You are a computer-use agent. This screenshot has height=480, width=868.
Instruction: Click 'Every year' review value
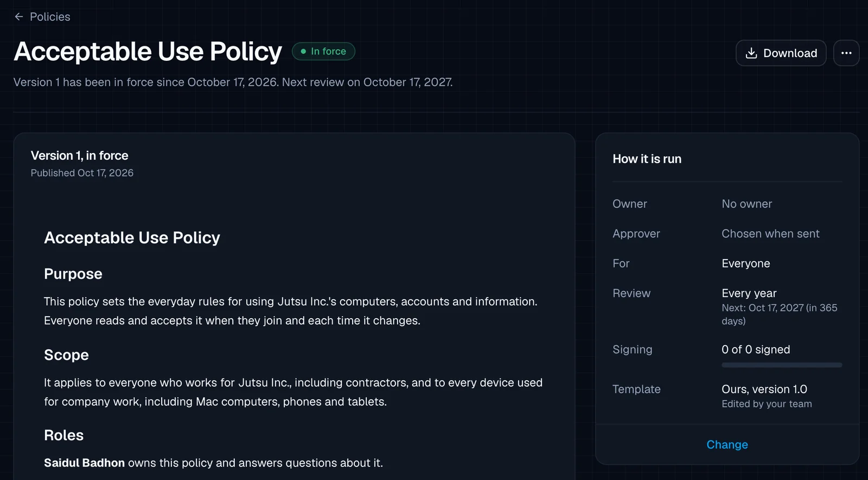coord(749,293)
